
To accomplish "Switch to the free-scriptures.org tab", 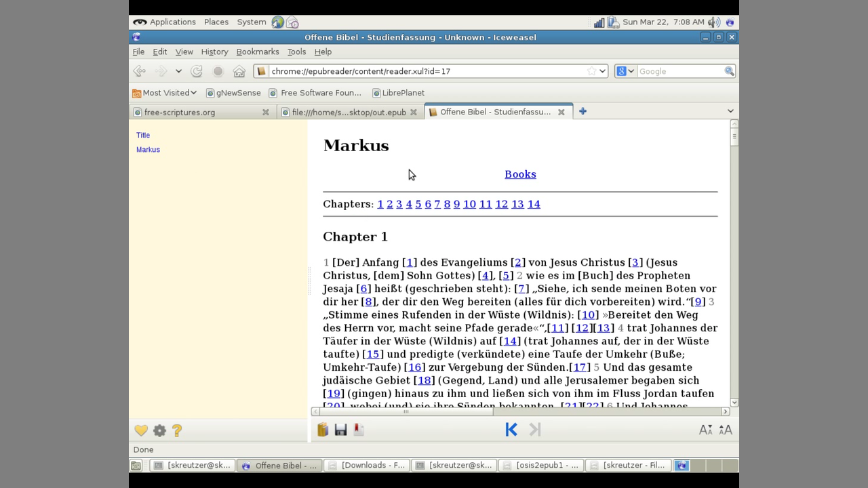I will 180,113.
